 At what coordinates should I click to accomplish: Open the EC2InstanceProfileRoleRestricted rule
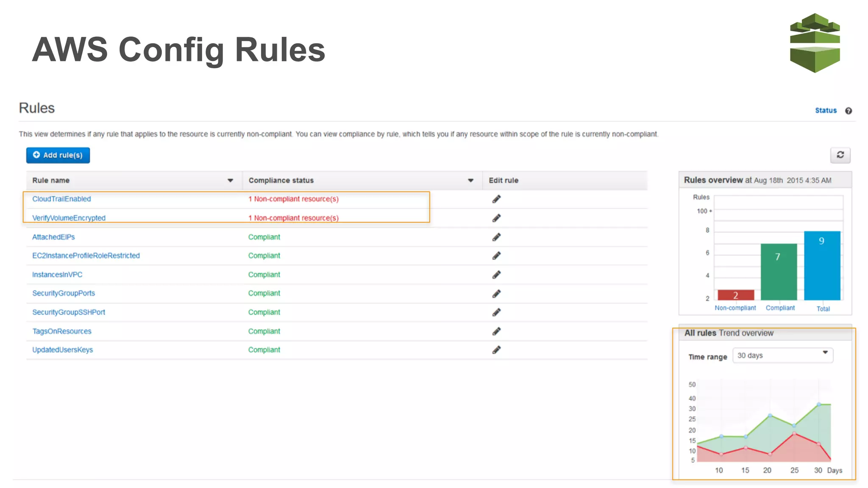click(x=86, y=255)
